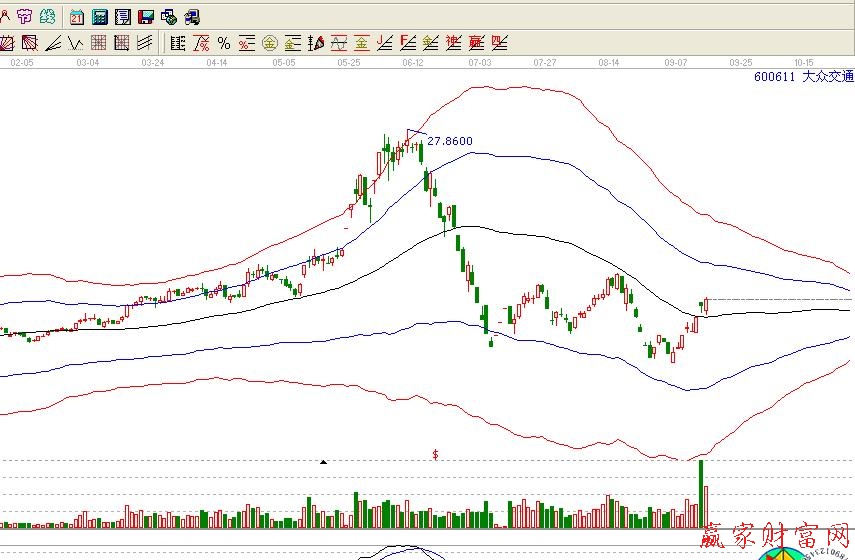Select the fan-shaped angle lines tool
Viewport: 855px width, 560px height.
click(x=52, y=43)
